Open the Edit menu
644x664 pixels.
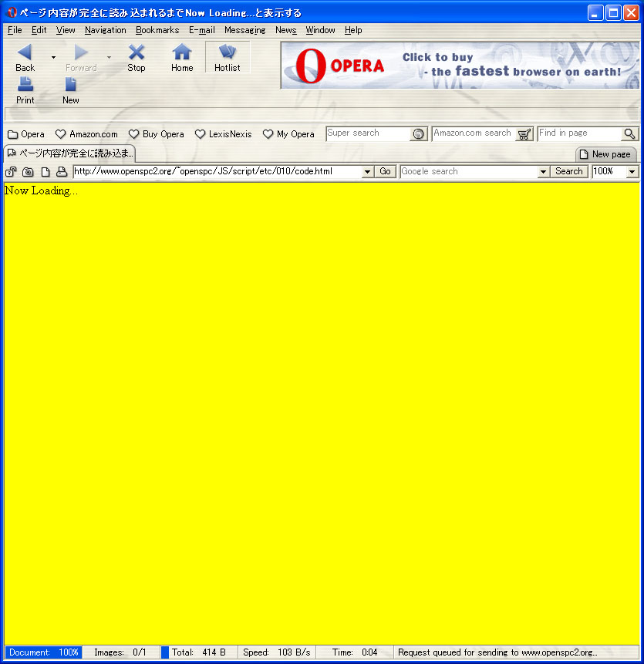[x=39, y=30]
